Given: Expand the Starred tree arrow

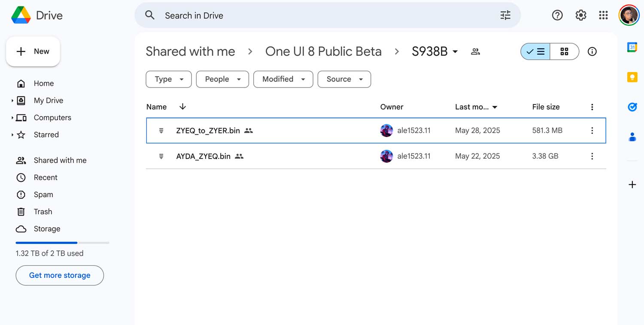Looking at the screenshot, I should pyautogui.click(x=12, y=135).
